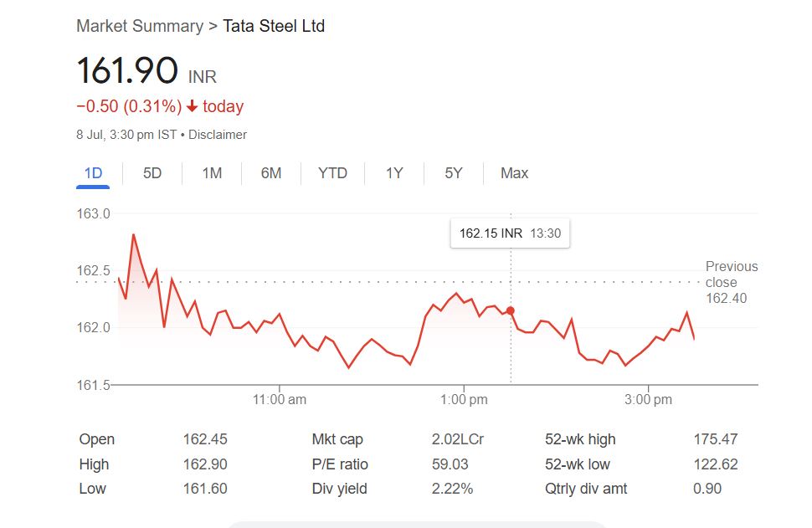View the 5Y price chart
Image resolution: width=812 pixels, height=528 pixels.
point(454,173)
